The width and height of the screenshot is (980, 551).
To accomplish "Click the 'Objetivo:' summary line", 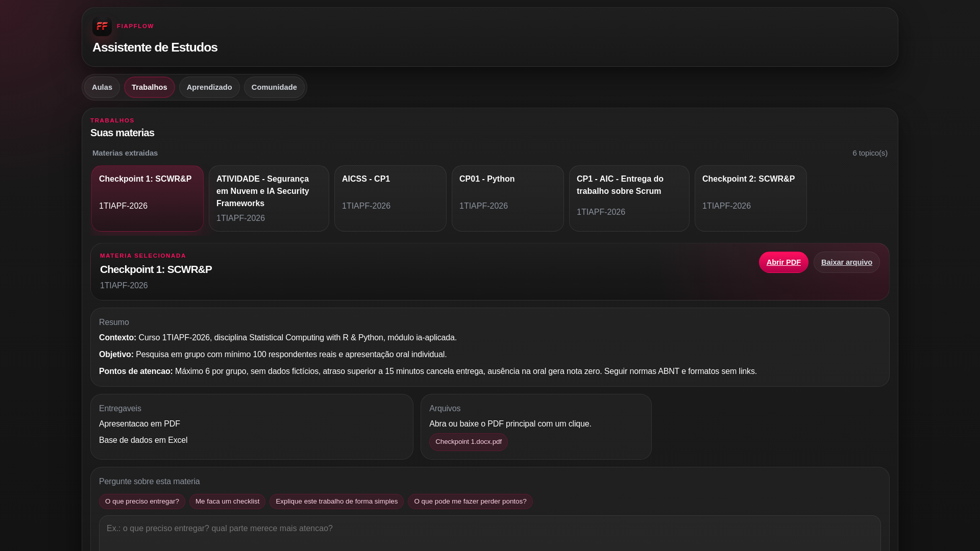I will (273, 355).
